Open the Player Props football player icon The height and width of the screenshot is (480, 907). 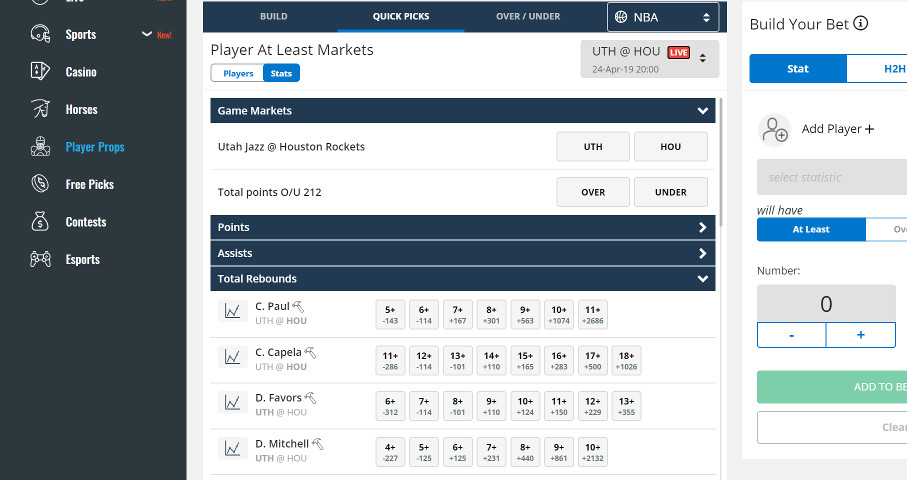pyautogui.click(x=40, y=146)
